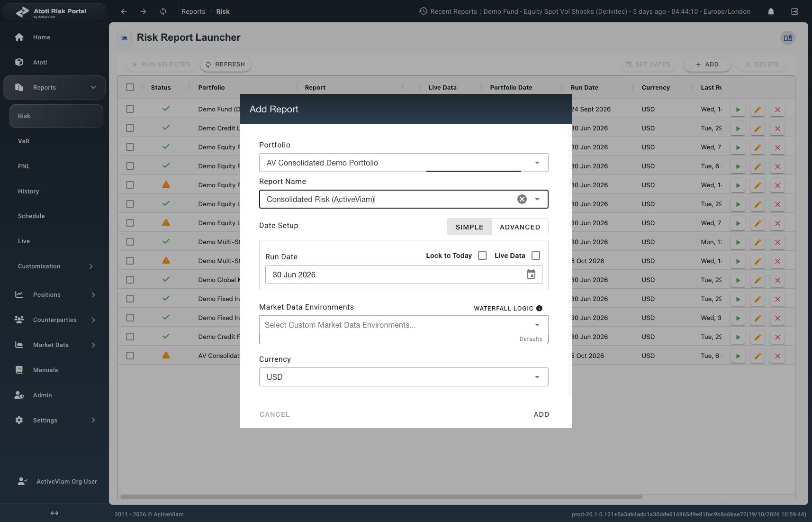Enable the Live Data checkbox
Viewport: 812px width, 522px height.
click(536, 256)
